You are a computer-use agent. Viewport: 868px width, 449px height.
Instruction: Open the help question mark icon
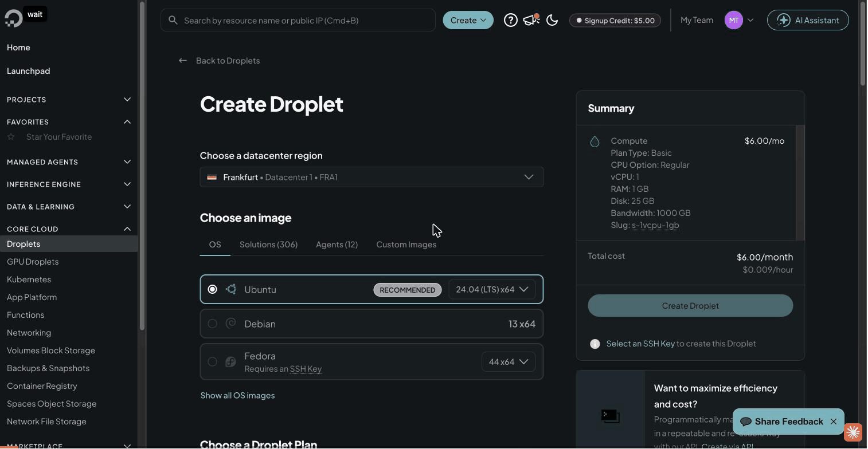point(510,20)
